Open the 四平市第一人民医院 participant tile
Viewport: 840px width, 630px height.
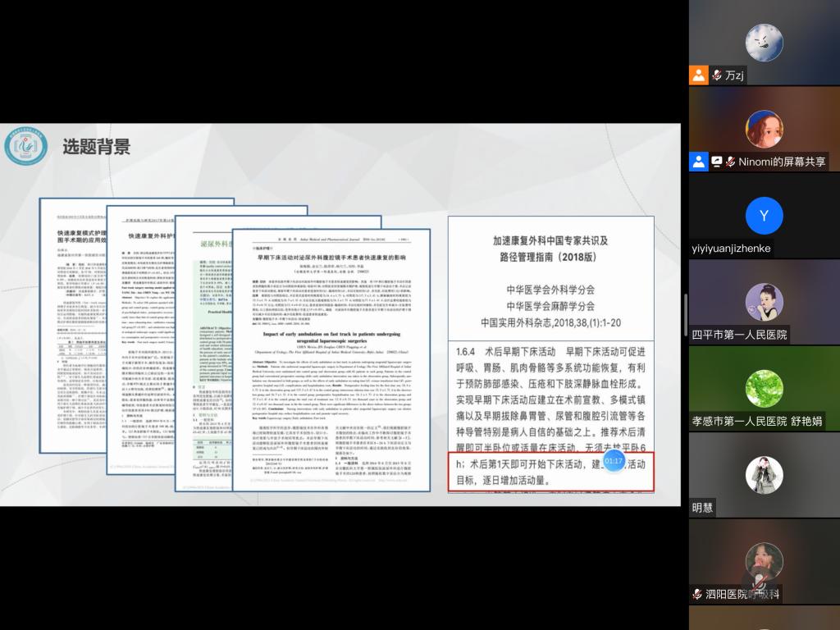coord(764,302)
